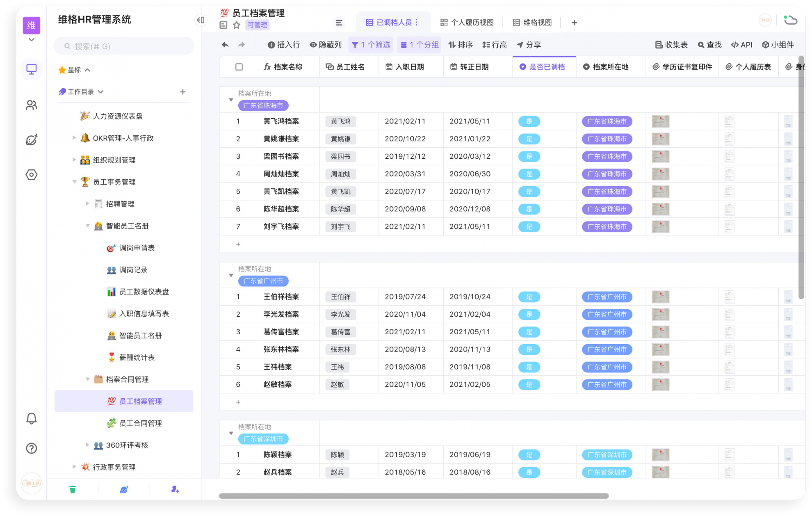Open the 1 个筛选 filter
Screen dimensions: 812x516
(371, 45)
